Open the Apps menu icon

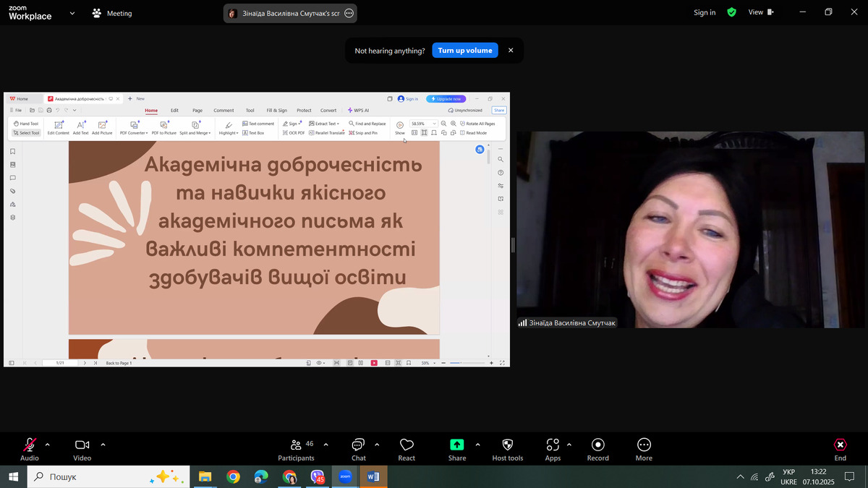coord(553,445)
